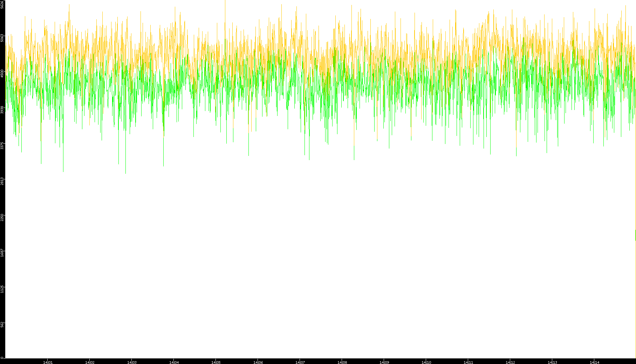Select the 562 value axis label
Screen dimensions: 636x364
click(x=2, y=325)
